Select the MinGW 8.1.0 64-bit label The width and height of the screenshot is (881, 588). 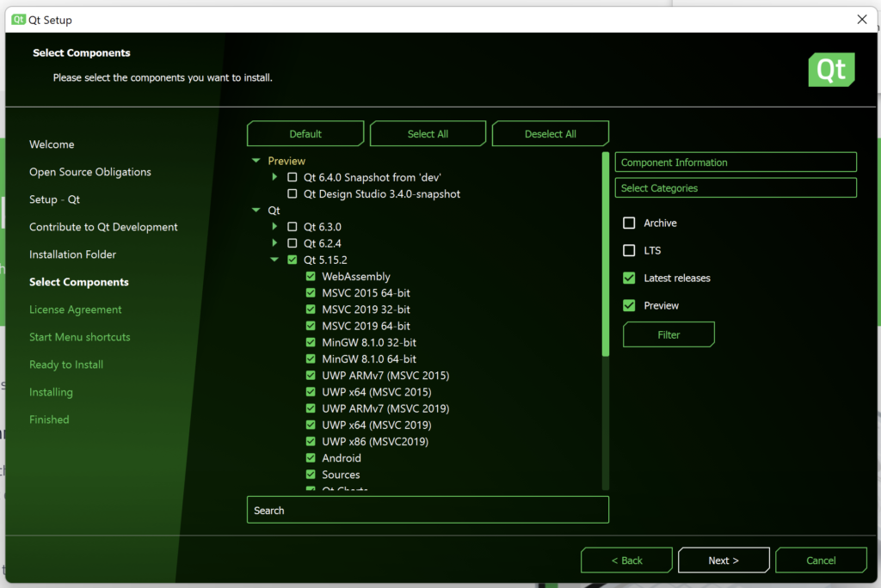[x=369, y=358]
